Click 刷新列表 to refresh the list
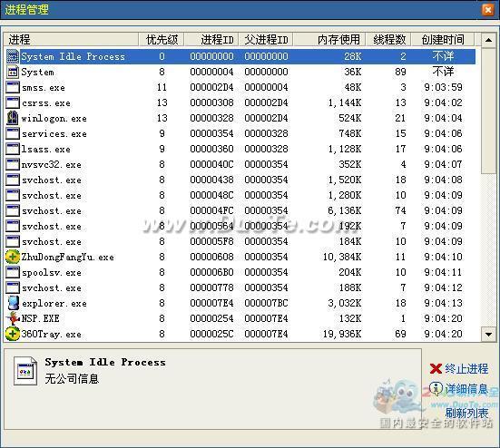The image size is (500, 448). point(466,413)
